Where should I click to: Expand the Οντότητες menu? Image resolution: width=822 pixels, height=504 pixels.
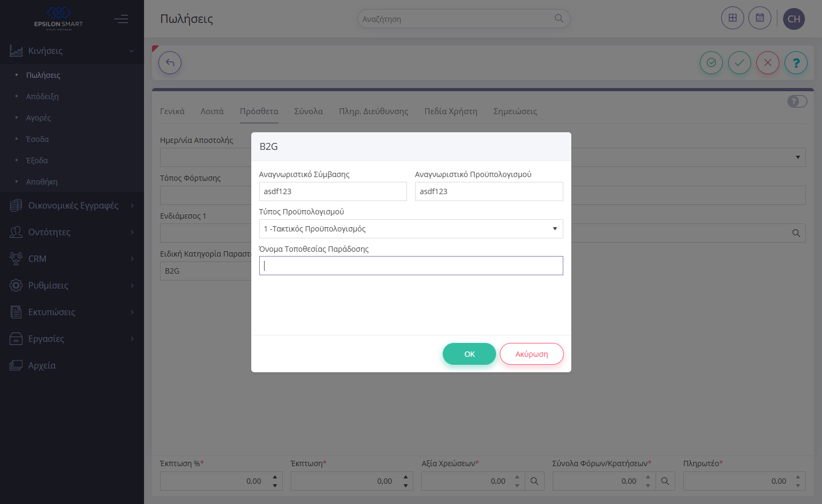(x=132, y=232)
